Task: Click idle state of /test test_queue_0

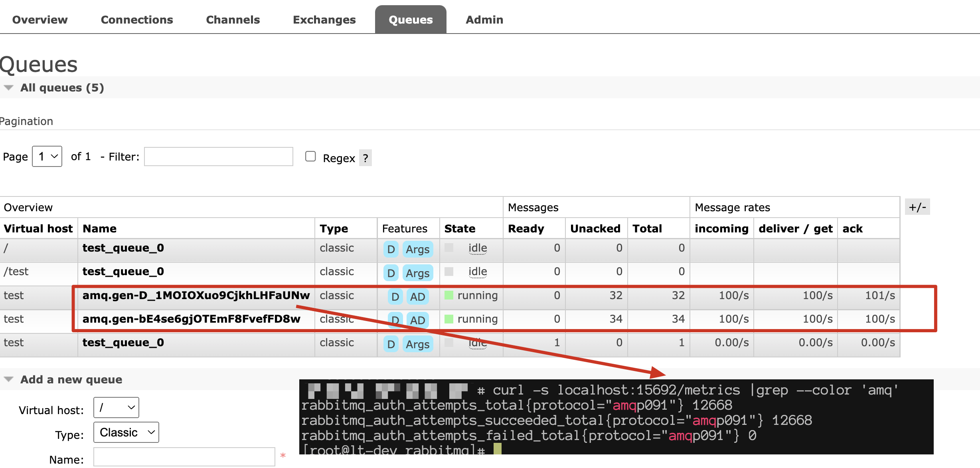Action: 478,272
